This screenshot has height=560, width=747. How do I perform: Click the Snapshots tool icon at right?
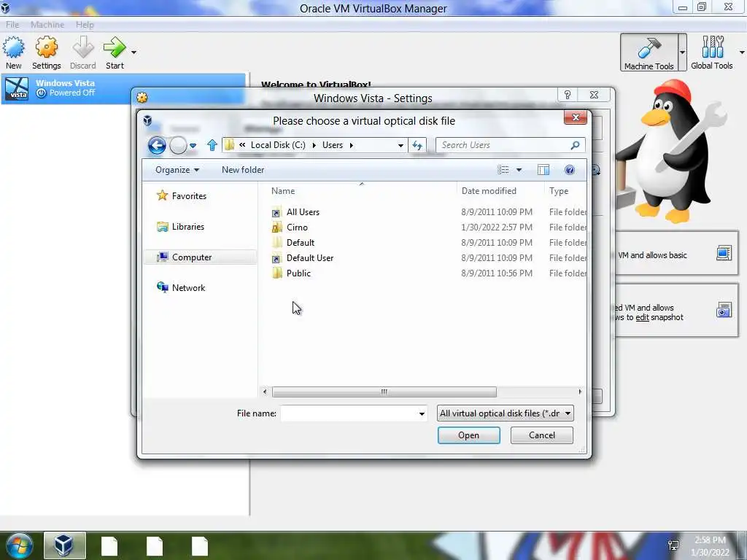tap(724, 310)
